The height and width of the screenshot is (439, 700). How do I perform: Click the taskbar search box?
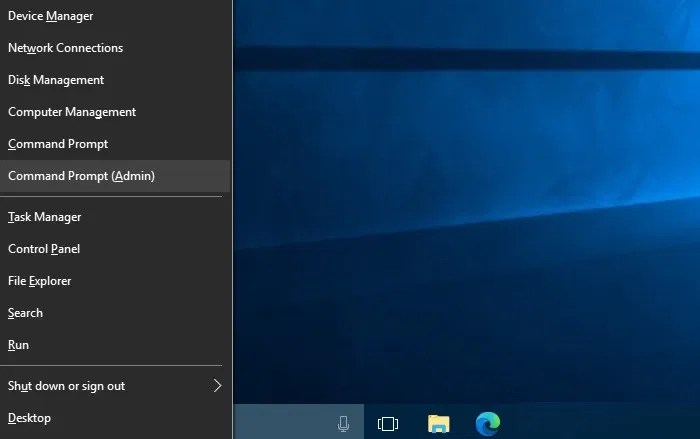299,422
